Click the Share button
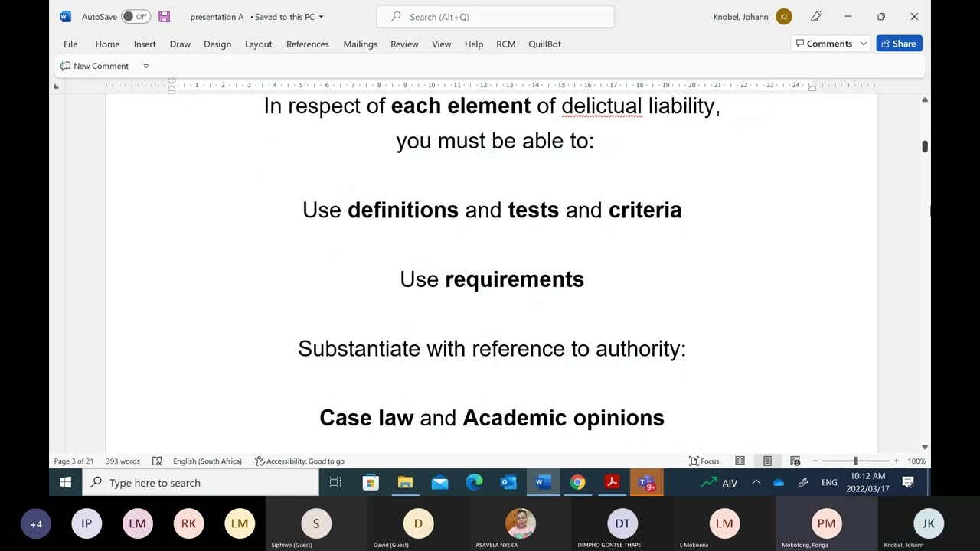980x551 pixels. click(x=899, y=44)
